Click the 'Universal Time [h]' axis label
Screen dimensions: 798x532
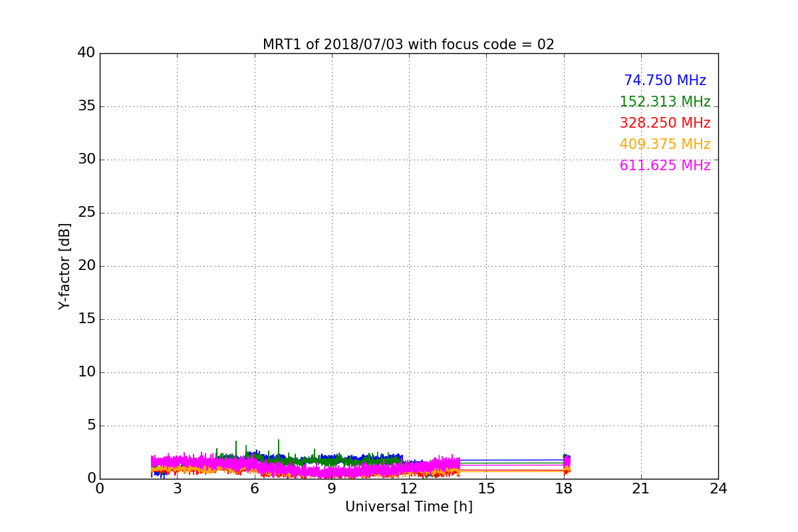tap(409, 507)
